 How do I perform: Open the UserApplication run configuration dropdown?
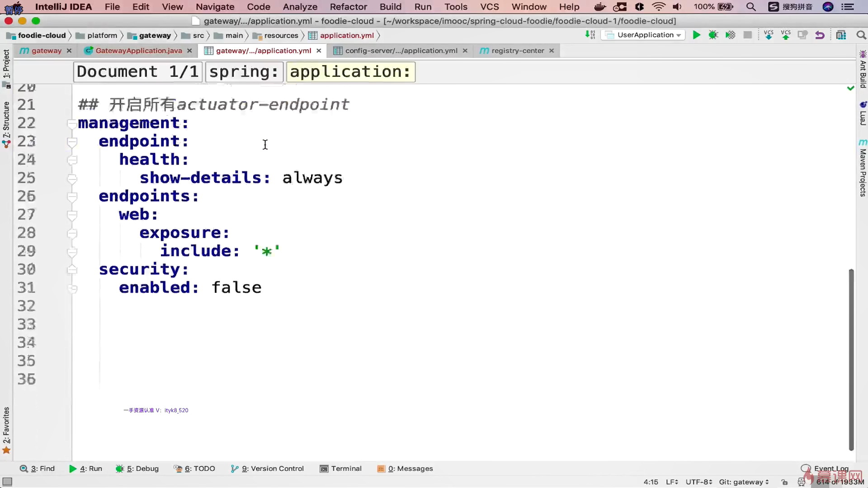tap(643, 35)
